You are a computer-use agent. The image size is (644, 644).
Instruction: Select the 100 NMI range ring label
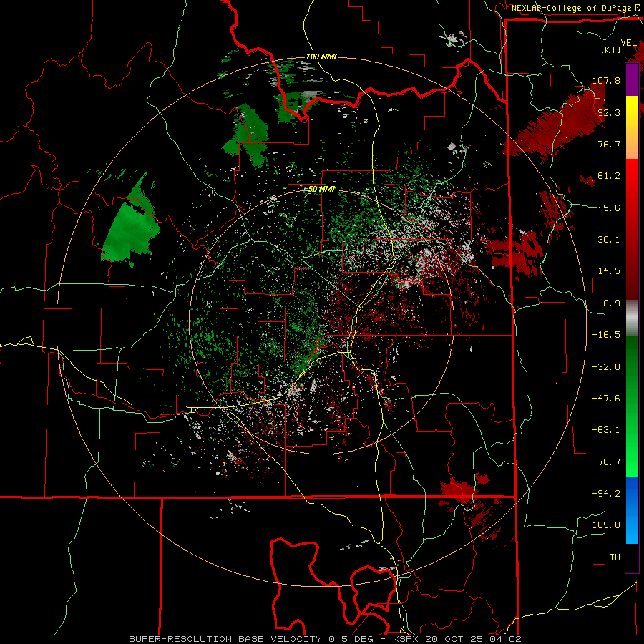[321, 57]
